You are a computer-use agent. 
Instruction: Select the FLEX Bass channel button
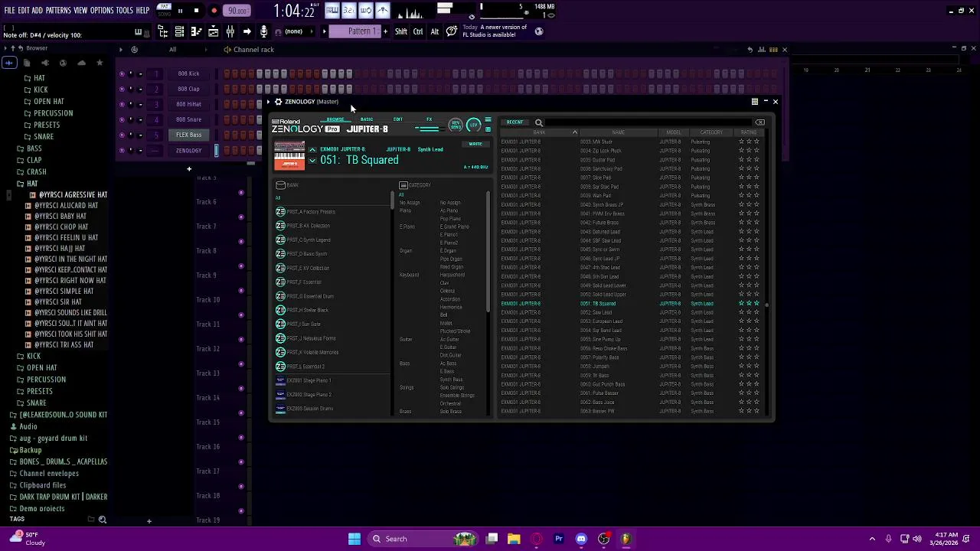pos(188,135)
